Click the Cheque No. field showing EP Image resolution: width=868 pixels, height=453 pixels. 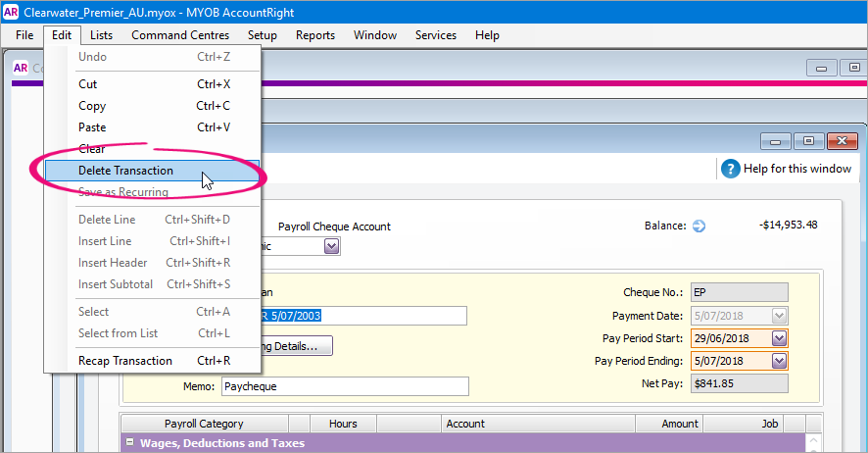coord(739,292)
